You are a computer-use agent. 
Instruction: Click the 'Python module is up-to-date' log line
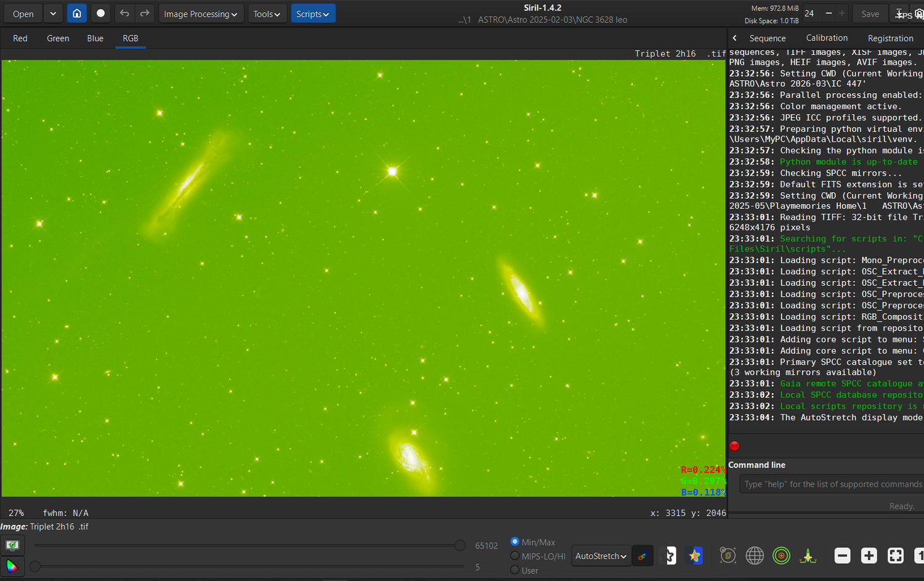[x=849, y=162]
